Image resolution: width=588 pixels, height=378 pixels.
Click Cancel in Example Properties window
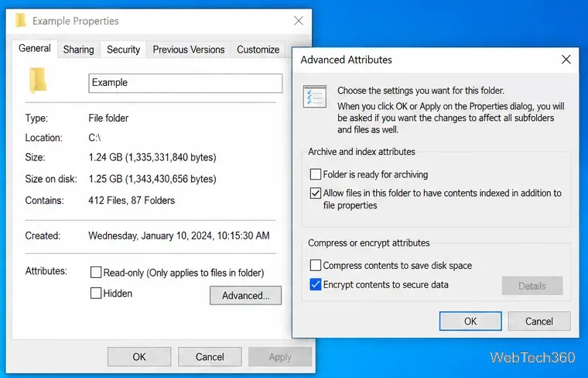210,356
